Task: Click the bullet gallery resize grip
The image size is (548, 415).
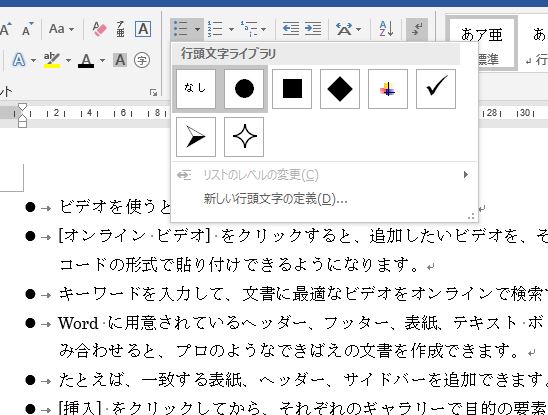Action: pos(471,216)
